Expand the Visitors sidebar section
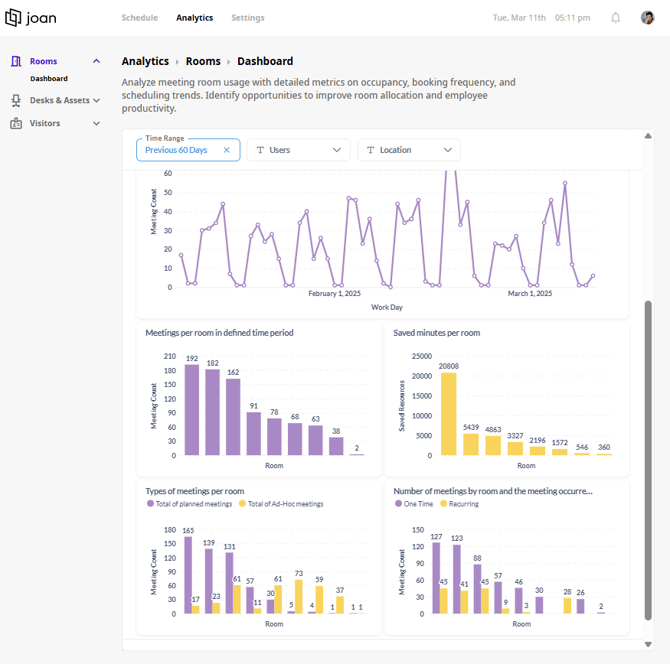This screenshot has height=664, width=670. coord(97,123)
